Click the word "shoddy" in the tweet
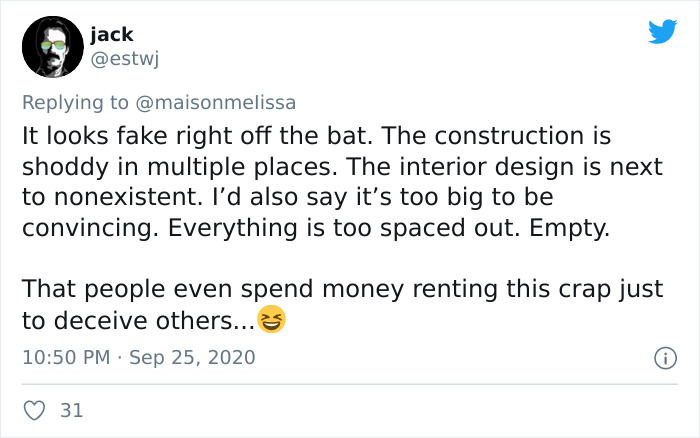Viewport: 700px width, 438px height. 58,166
